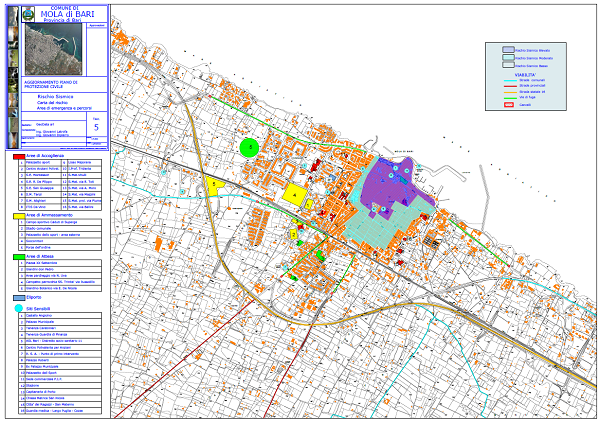Click the Rischio Sismico Basso swatch
Image resolution: width=600 pixels, height=422 pixels.
pos(508,66)
